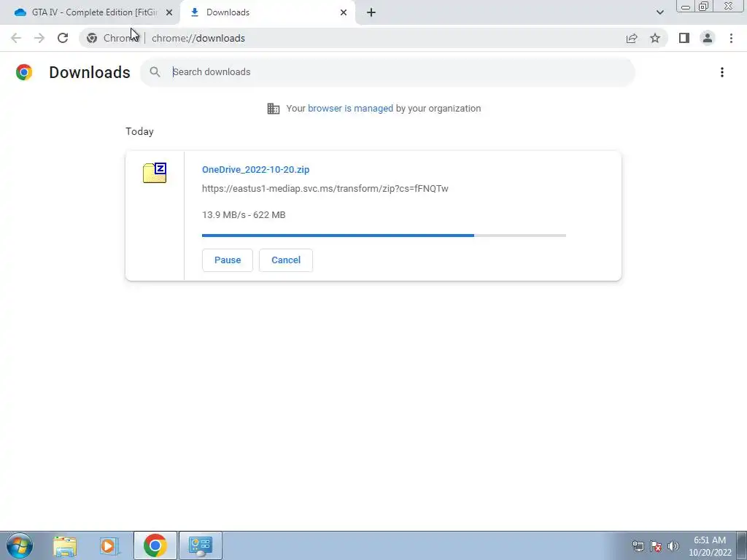
Task: Pause the OneDrive zip download
Action: (228, 260)
